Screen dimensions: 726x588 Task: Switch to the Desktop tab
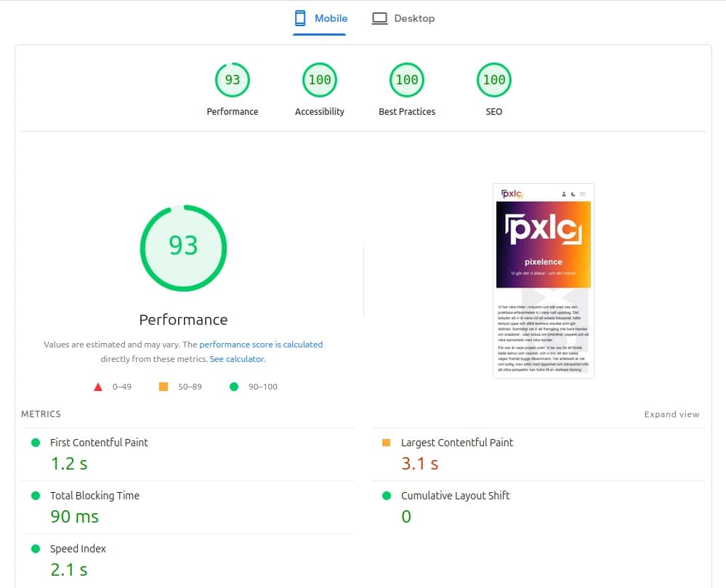tap(403, 17)
